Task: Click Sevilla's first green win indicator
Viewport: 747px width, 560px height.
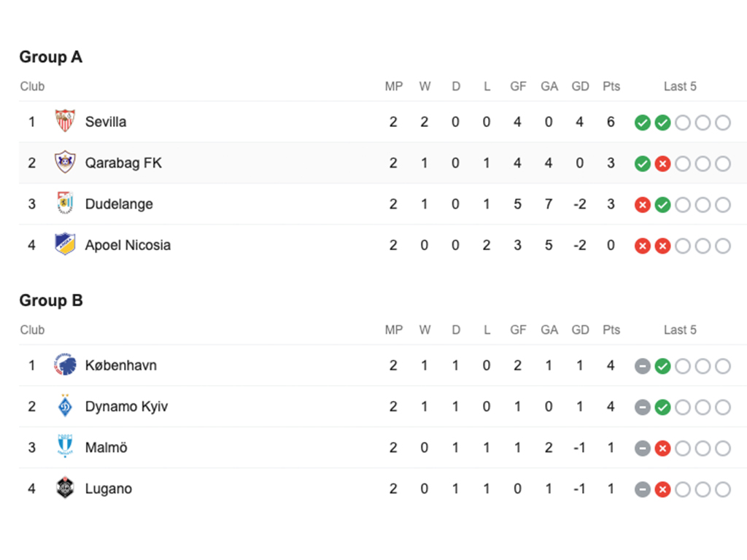Action: pos(642,122)
